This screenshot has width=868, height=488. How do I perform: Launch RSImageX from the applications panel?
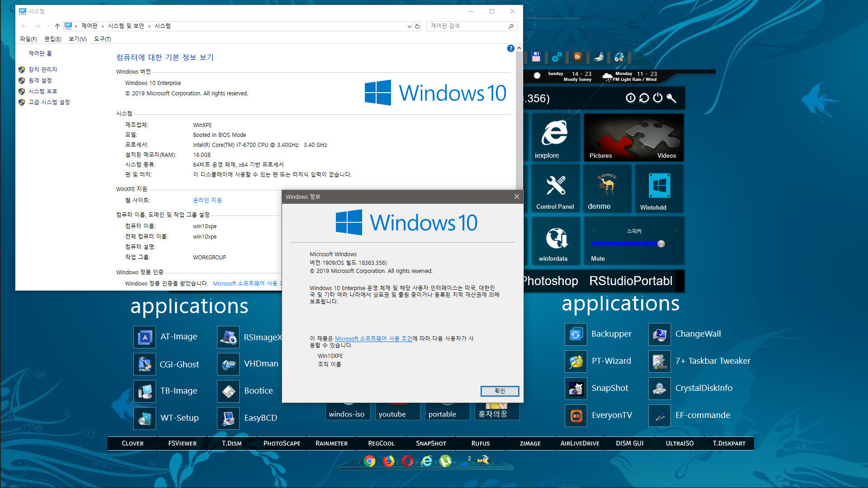pos(228,337)
